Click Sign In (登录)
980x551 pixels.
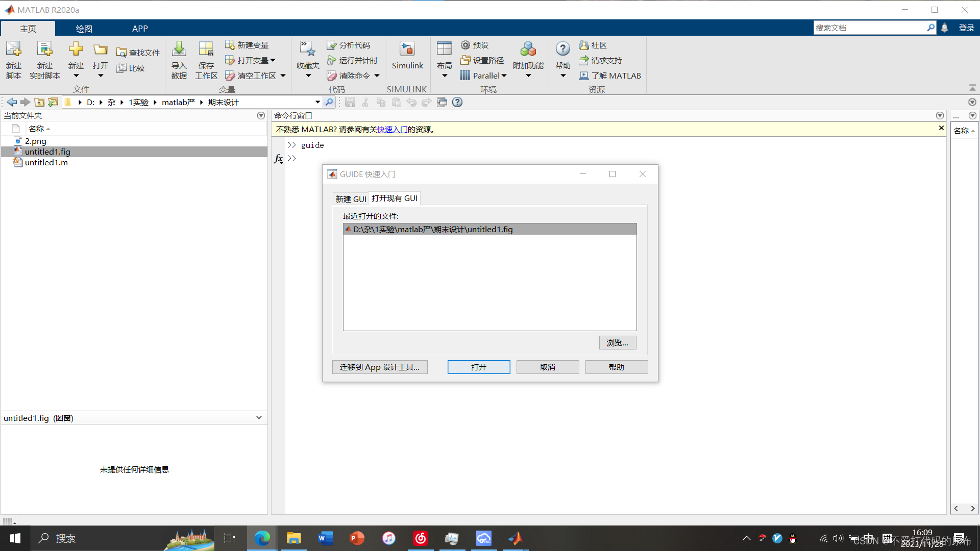(x=967, y=28)
